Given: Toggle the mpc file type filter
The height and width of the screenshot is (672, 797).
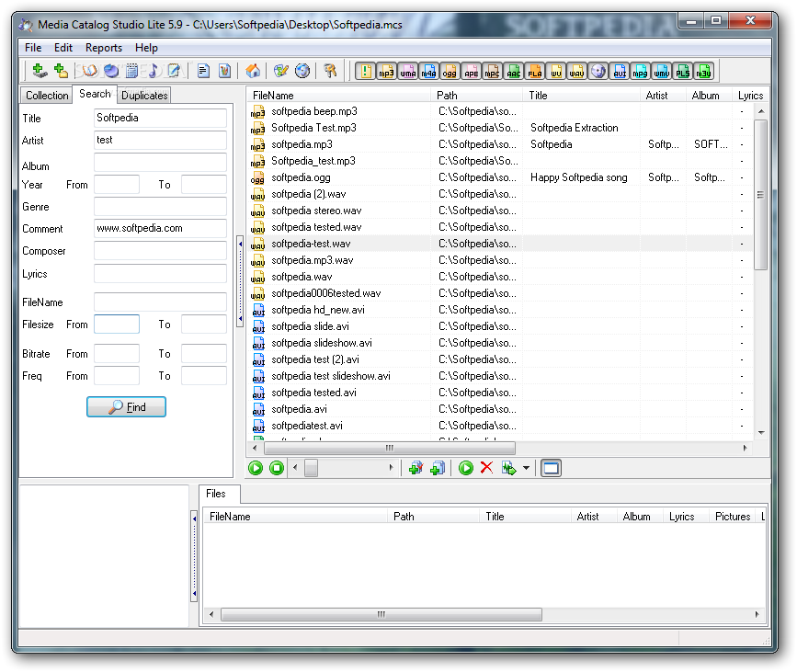Looking at the screenshot, I should tap(492, 71).
